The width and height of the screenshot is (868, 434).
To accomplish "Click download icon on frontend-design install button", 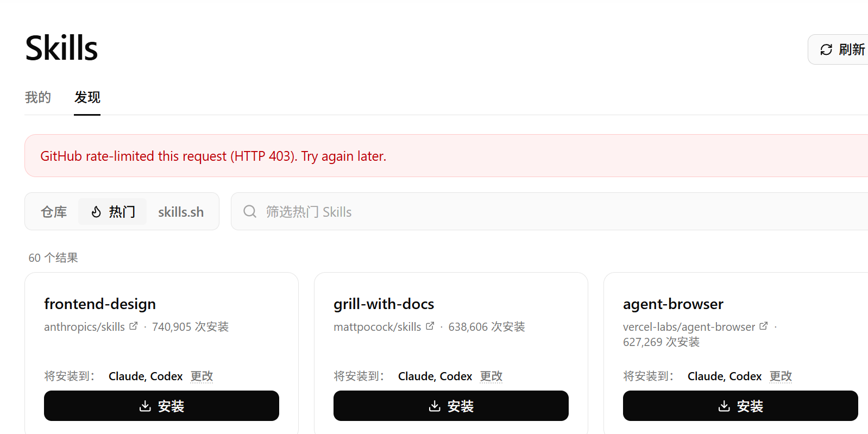I will 145,406.
